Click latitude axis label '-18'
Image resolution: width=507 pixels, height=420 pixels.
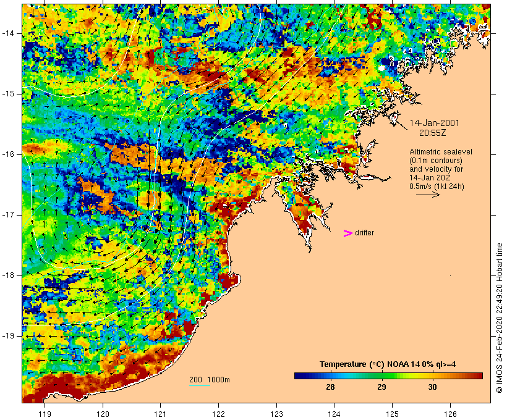[x=7, y=275]
